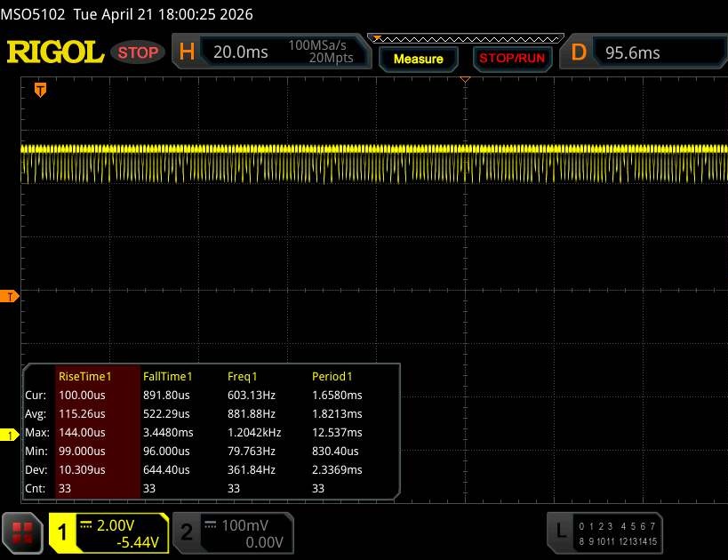This screenshot has width=728, height=560.
Task: Click the Dev: row label
Action: coord(36,470)
